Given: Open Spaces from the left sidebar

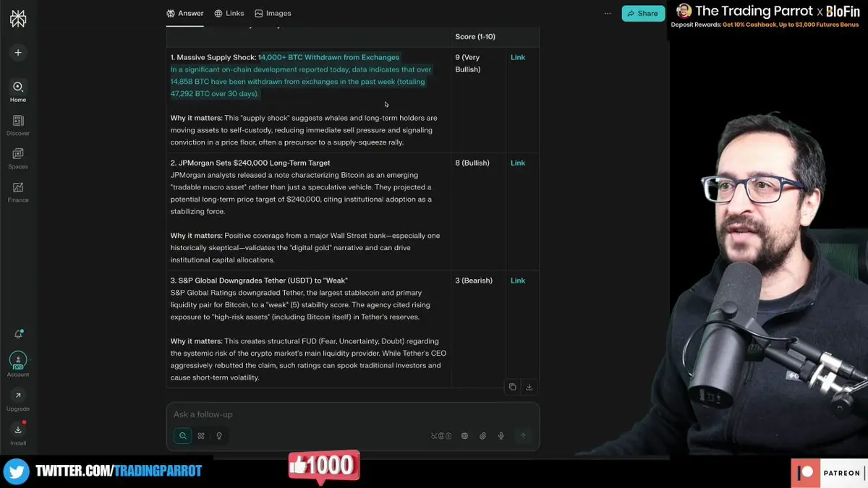Looking at the screenshot, I should click(18, 158).
